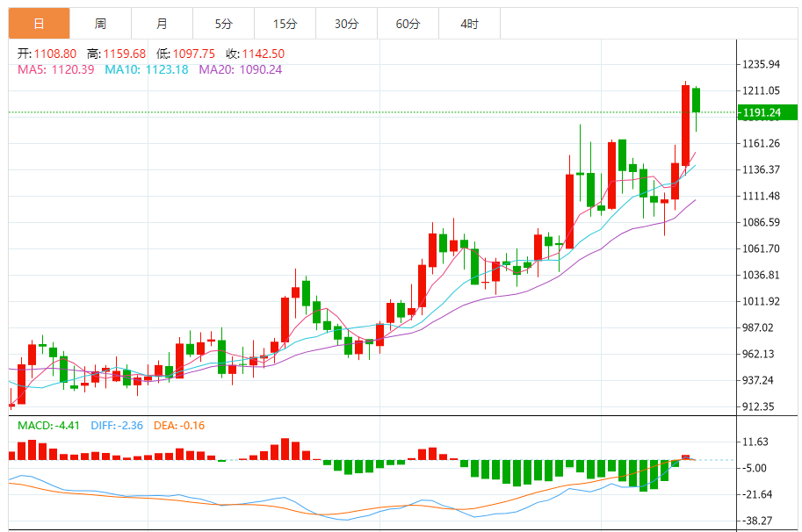Screen dimensions: 802x532
Task: Click the 912.35 price axis label
Action: [x=758, y=406]
